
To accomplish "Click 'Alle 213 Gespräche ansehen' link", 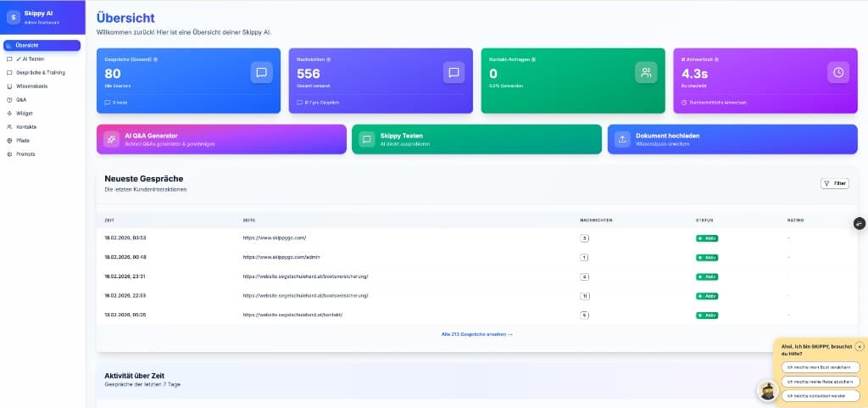I will coord(476,334).
